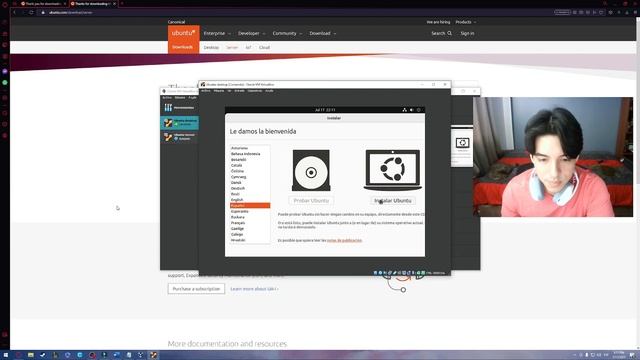Open the Learn more about UA link
640x360 pixels.
click(254, 289)
